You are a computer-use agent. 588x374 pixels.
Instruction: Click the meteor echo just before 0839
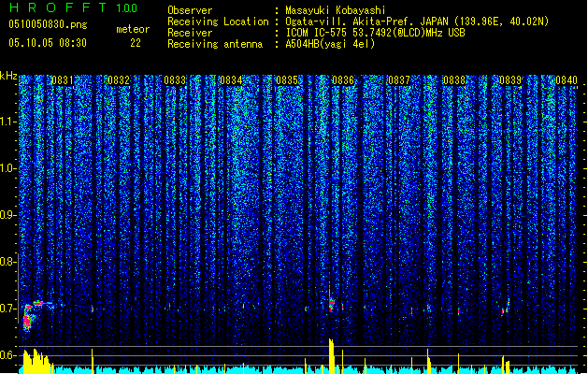click(x=503, y=310)
